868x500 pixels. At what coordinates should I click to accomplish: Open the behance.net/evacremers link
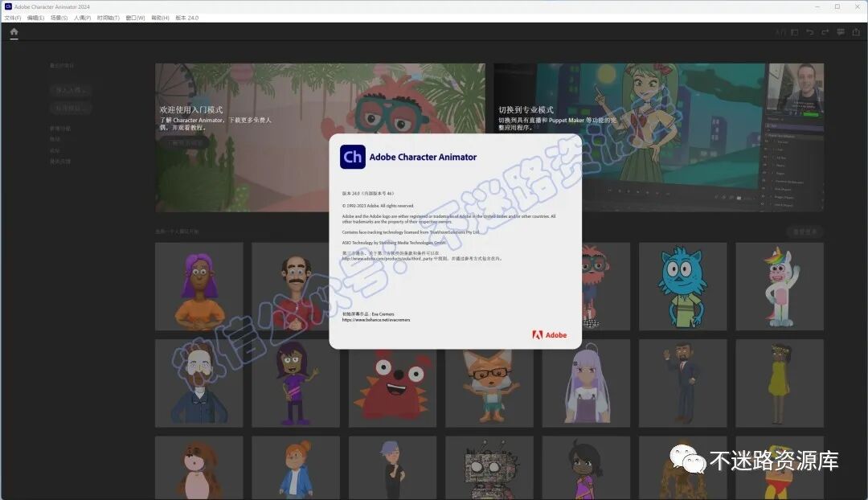pos(376,320)
